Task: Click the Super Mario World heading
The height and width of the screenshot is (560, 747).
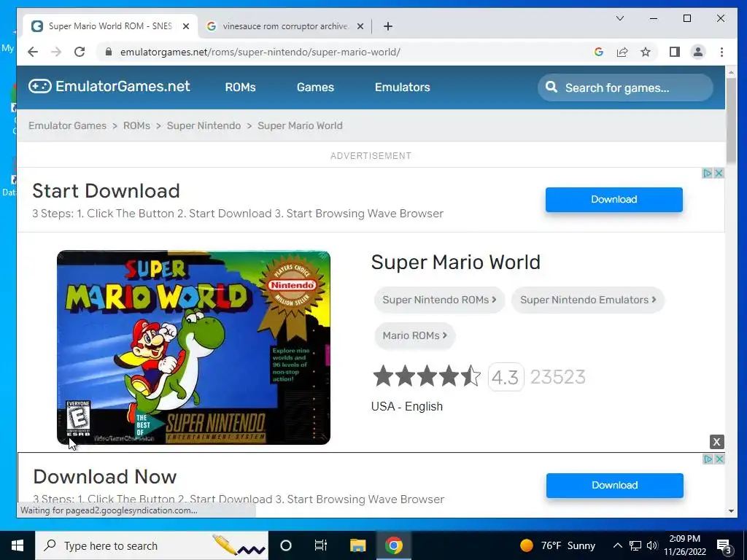Action: (x=455, y=262)
